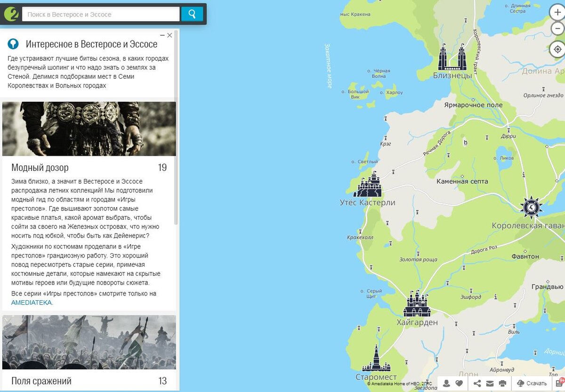Focus the search field 'Поиск в Вестеросе и Эссосе'

pyautogui.click(x=101, y=14)
